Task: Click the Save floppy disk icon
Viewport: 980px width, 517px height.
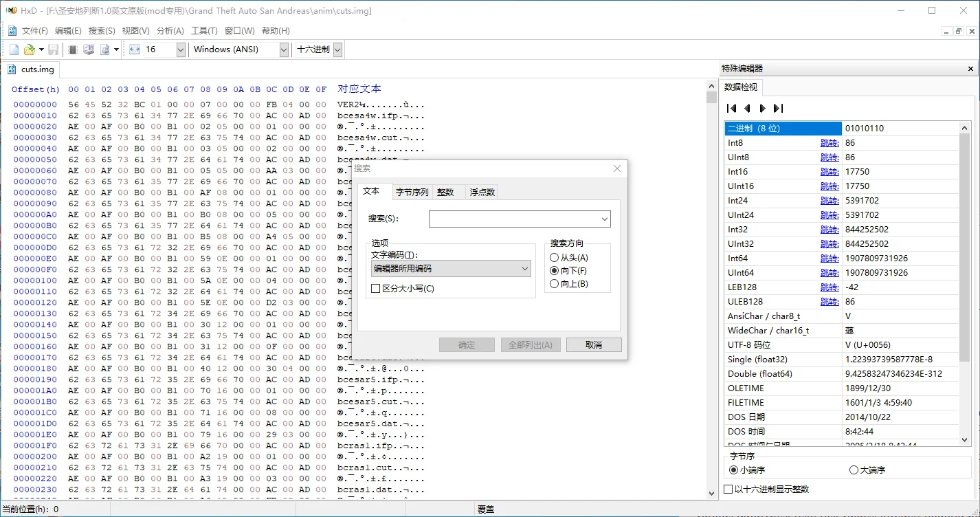Action: coord(53,49)
